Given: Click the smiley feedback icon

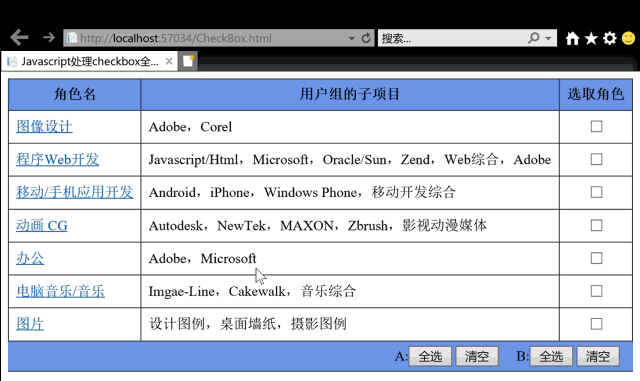Looking at the screenshot, I should pyautogui.click(x=628, y=38).
